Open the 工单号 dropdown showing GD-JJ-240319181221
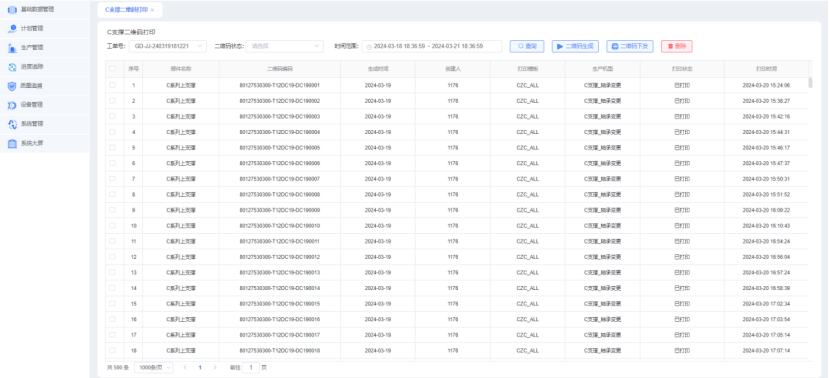The height and width of the screenshot is (378, 829). (168, 47)
